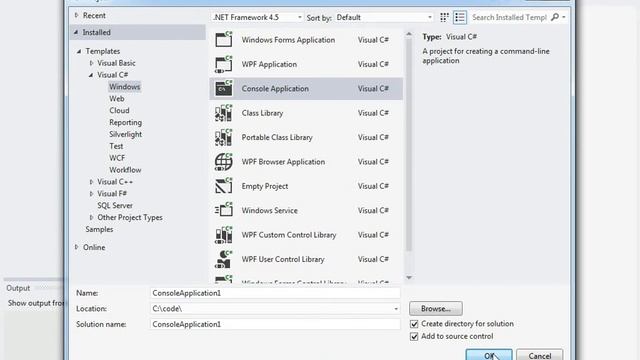Select the Windows Service template name
This screenshot has width=640, height=360.
pyautogui.click(x=269, y=211)
